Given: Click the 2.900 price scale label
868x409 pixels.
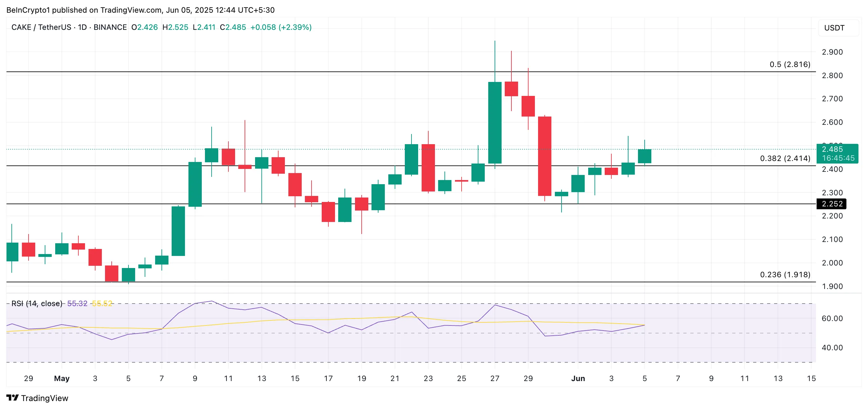Looking at the screenshot, I should pyautogui.click(x=832, y=52).
